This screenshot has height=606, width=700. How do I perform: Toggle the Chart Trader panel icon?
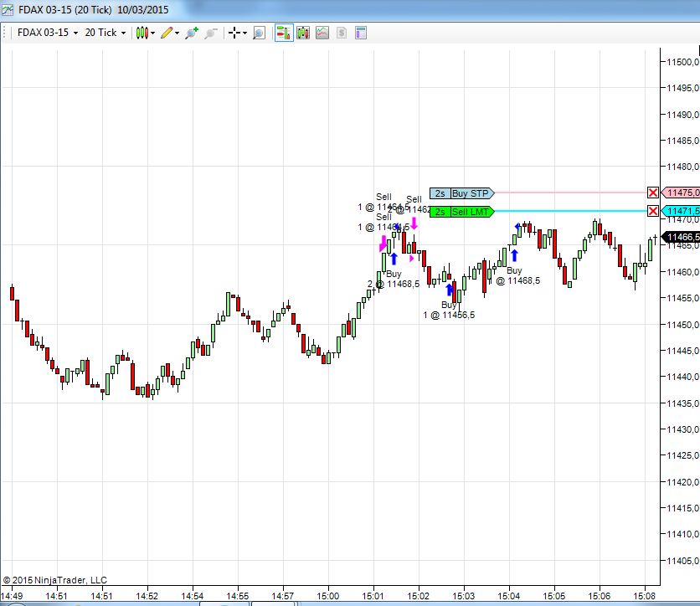pos(284,33)
